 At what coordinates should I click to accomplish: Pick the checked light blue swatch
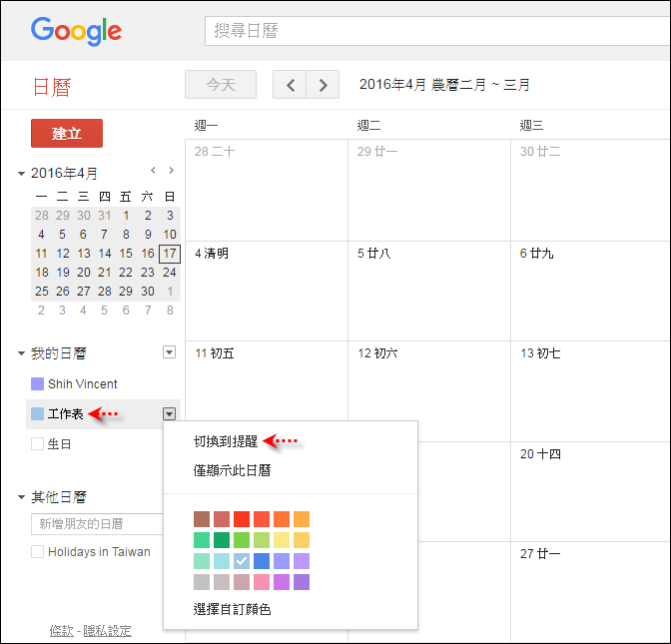pyautogui.click(x=242, y=561)
